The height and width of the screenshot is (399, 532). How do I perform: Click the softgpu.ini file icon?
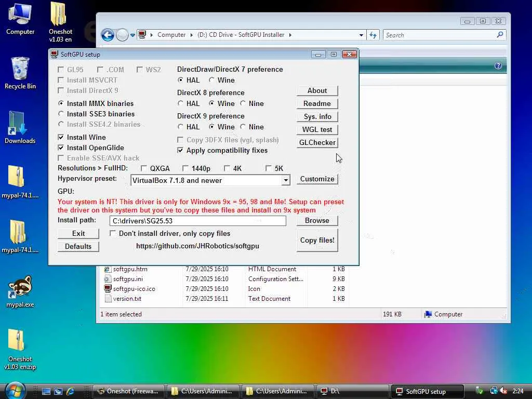[108, 279]
